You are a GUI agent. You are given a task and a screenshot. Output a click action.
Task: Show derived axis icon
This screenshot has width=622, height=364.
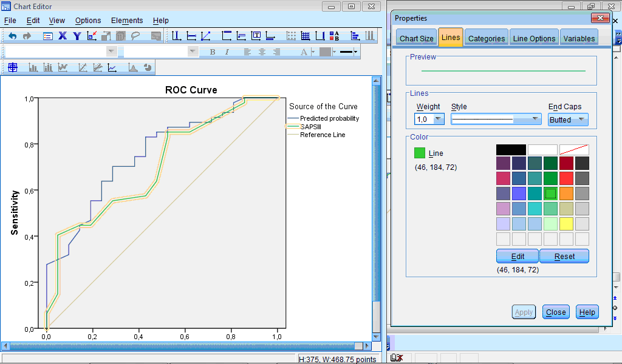point(320,36)
